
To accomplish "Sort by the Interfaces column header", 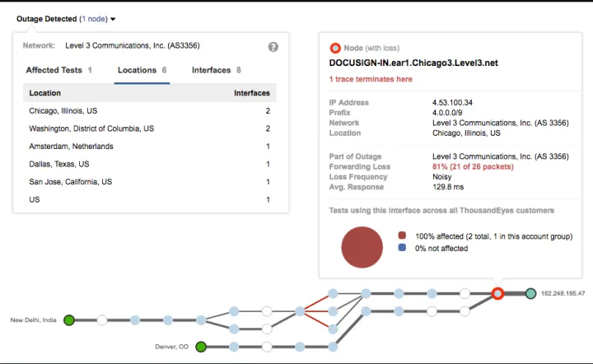I will pos(251,93).
